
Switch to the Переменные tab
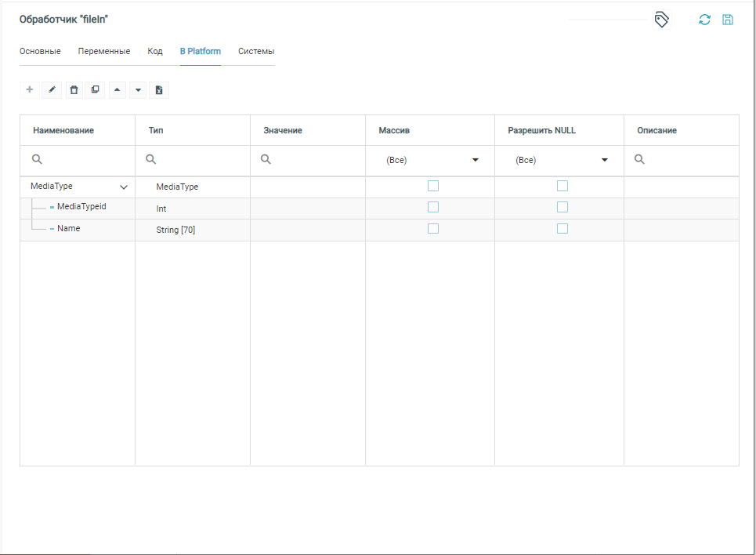[x=104, y=52]
